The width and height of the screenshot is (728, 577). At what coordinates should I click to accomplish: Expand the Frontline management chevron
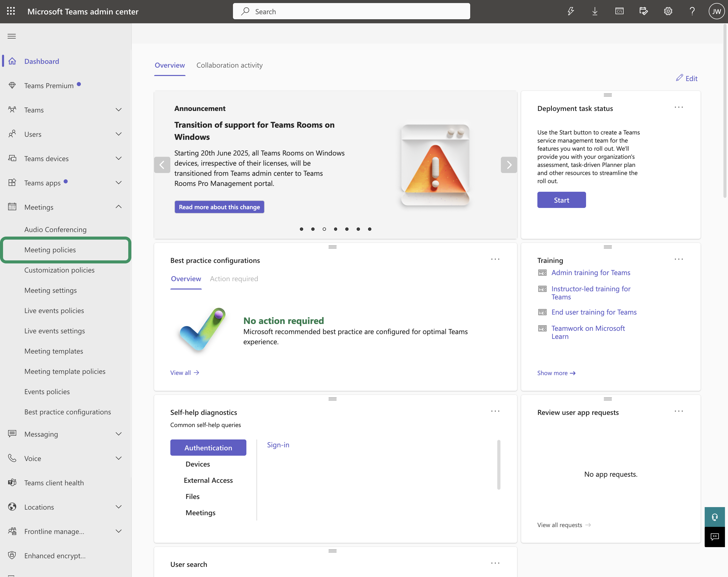click(119, 531)
